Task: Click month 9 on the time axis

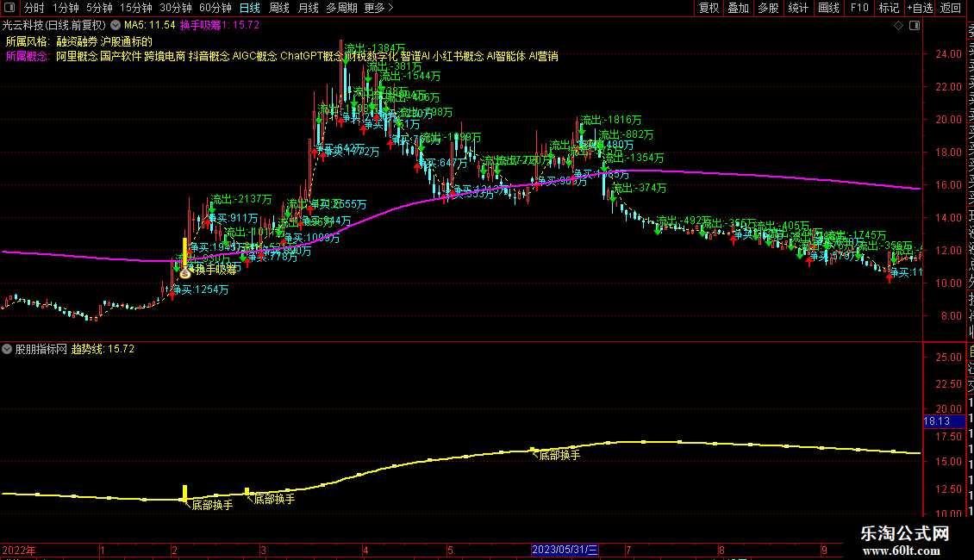Action: [x=824, y=550]
